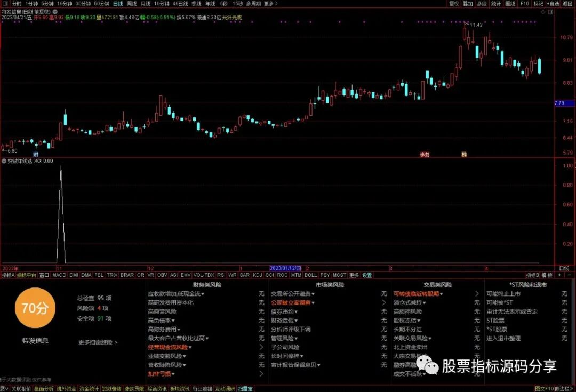
Task: Select the BOLL indicator
Action: (x=311, y=275)
